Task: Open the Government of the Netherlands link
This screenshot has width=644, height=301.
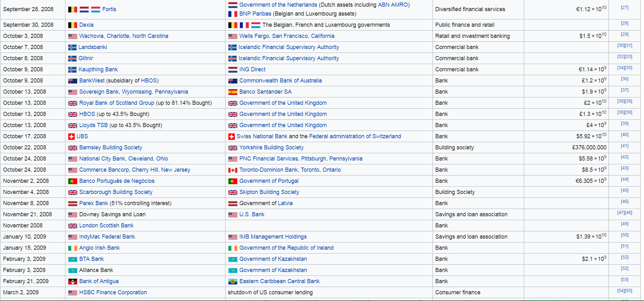Action: tap(278, 5)
